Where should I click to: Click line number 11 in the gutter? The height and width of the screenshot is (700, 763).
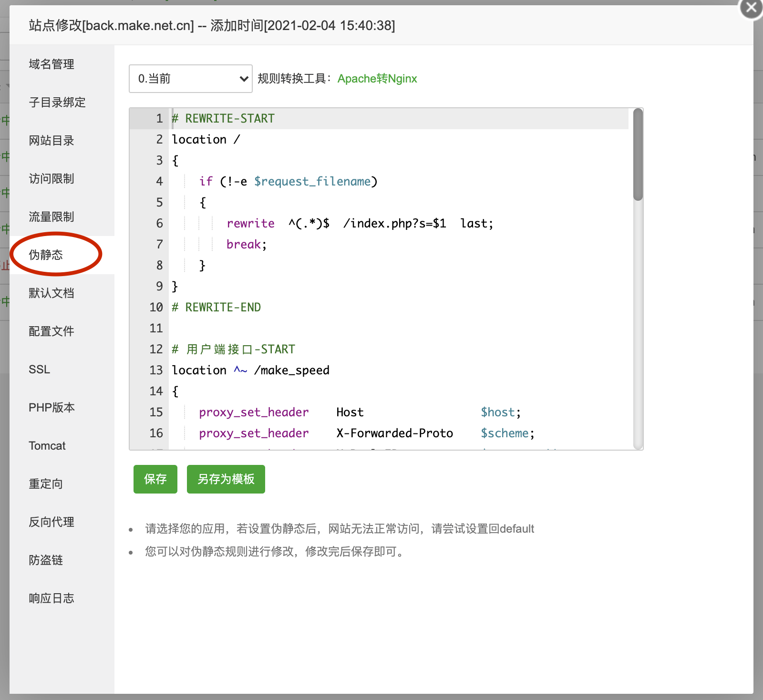pyautogui.click(x=156, y=329)
